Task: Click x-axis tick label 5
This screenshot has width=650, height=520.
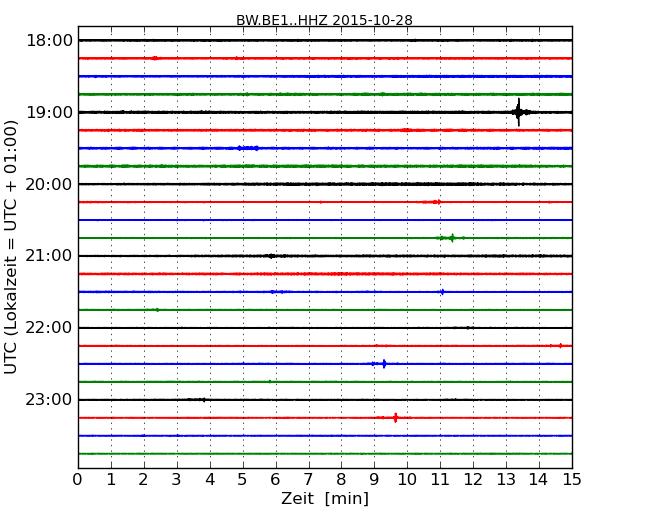Action: [x=243, y=479]
